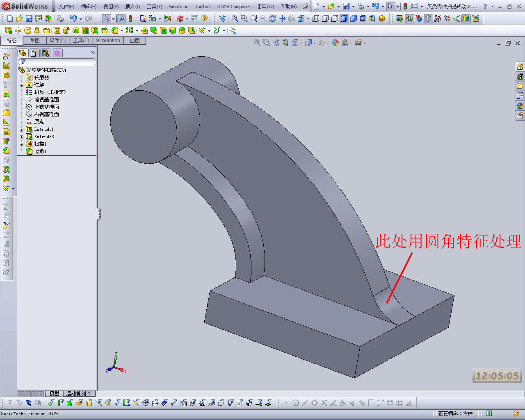Click the Hole Wizard icon in Features toolbar
The height and width of the screenshot is (420, 525).
coord(66,30)
